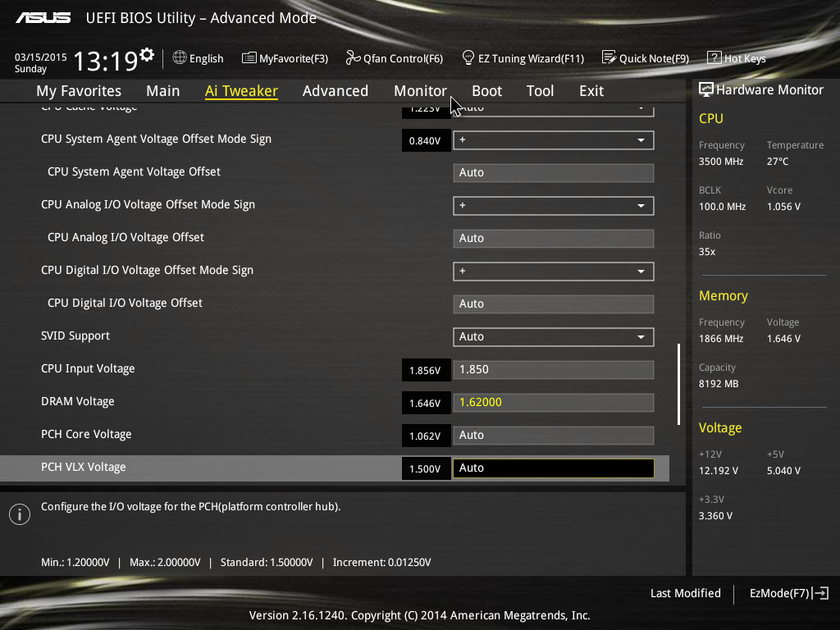Click CPU Digital I/O Voltage Offset Auto field

pyautogui.click(x=554, y=304)
